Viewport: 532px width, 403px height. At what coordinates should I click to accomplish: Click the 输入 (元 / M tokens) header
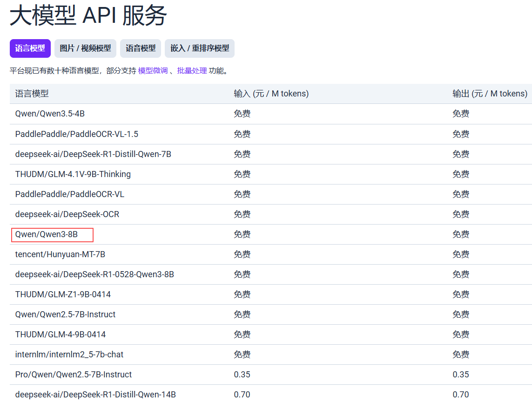pos(271,94)
